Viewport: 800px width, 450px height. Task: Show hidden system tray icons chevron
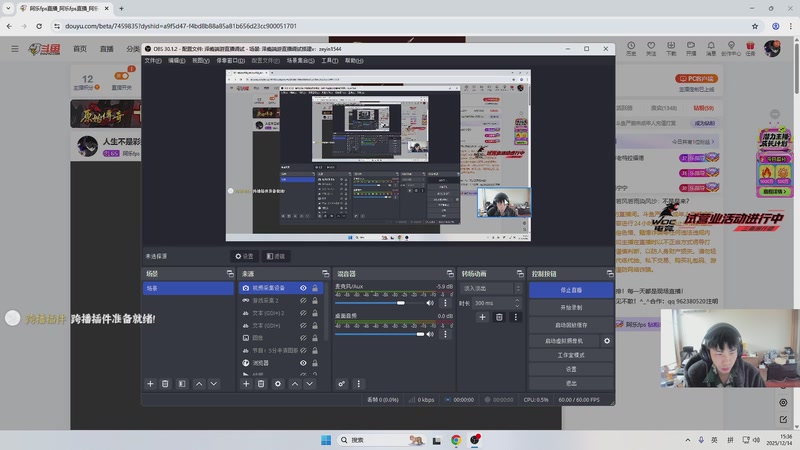tap(687, 440)
